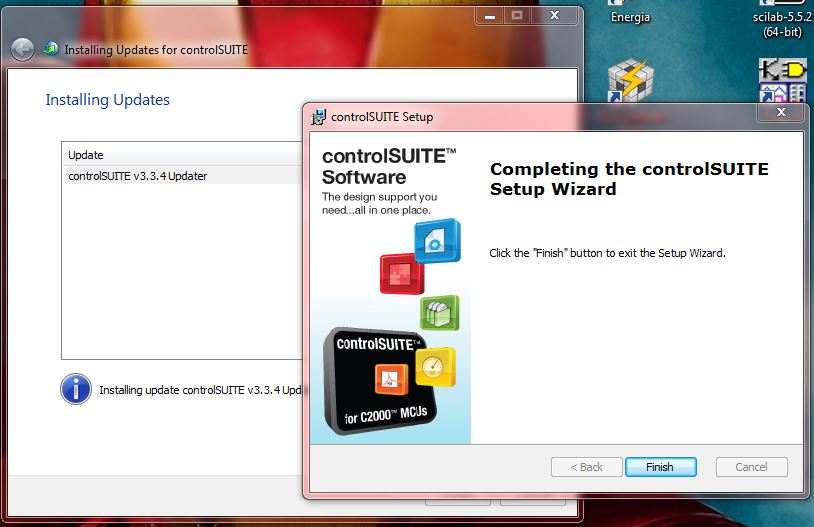
Task: Click the orange PDF cube in the banner
Action: point(391,379)
